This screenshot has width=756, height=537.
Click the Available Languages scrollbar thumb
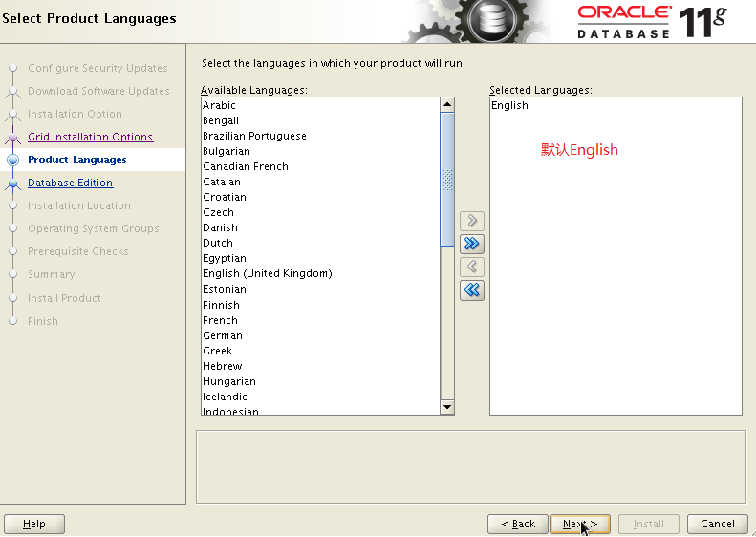click(x=447, y=180)
